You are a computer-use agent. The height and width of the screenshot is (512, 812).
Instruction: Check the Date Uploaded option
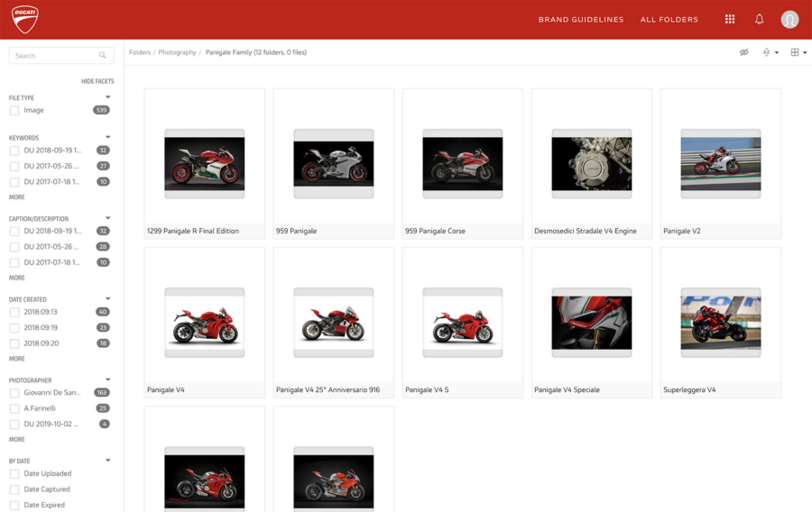click(14, 474)
